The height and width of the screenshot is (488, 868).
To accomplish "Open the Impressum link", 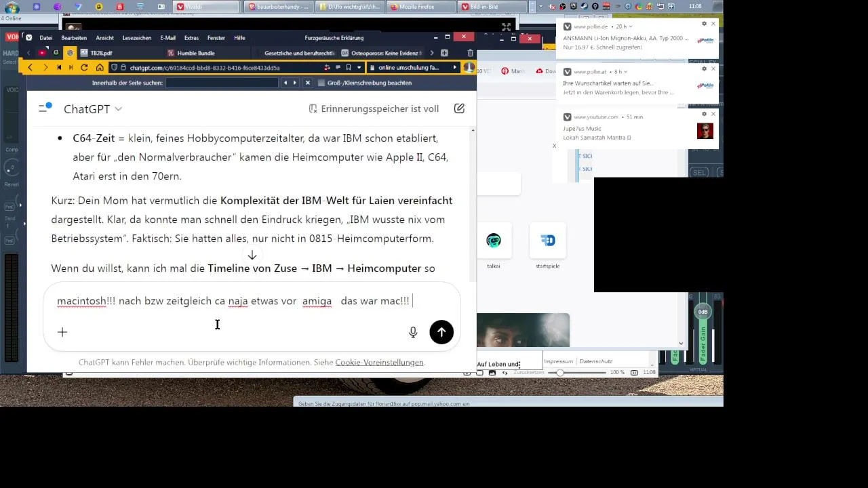I will click(x=559, y=361).
